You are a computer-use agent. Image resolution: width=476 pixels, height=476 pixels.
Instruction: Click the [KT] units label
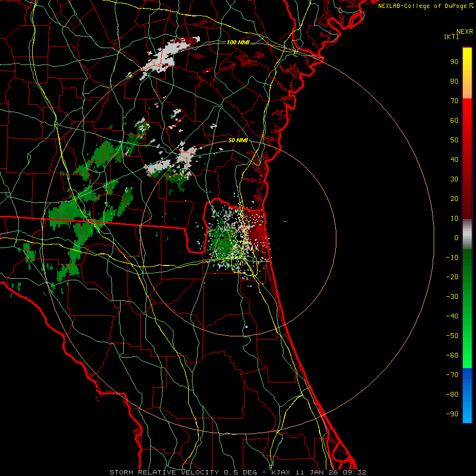(x=452, y=36)
